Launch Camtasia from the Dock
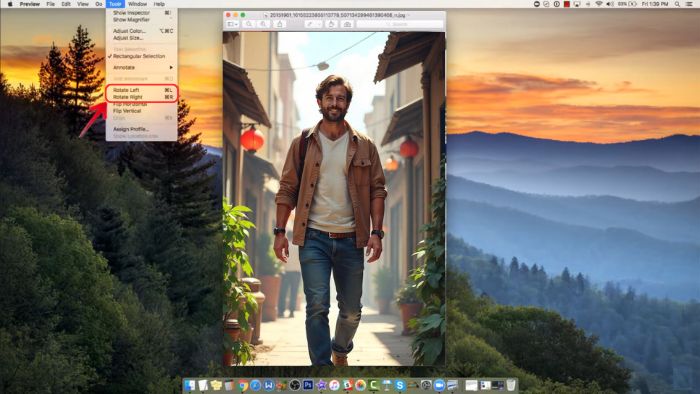 coord(374,385)
